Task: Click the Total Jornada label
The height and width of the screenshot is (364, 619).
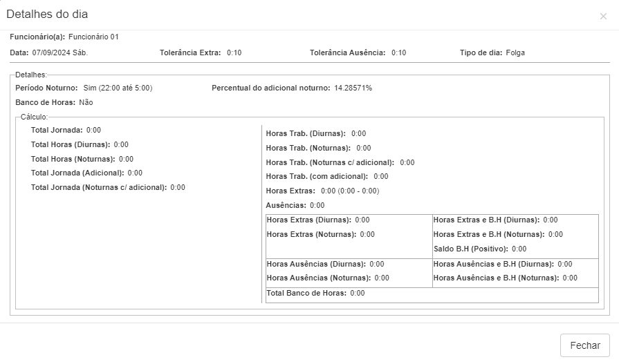Action: click(57, 130)
